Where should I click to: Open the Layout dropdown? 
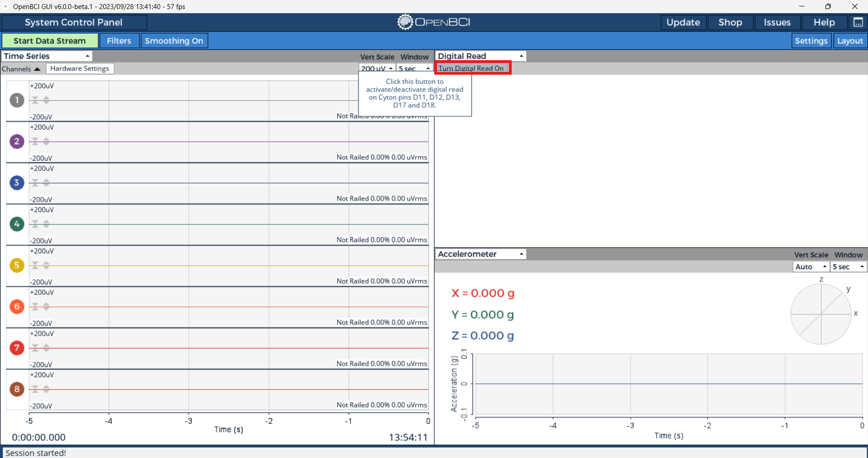click(x=850, y=41)
